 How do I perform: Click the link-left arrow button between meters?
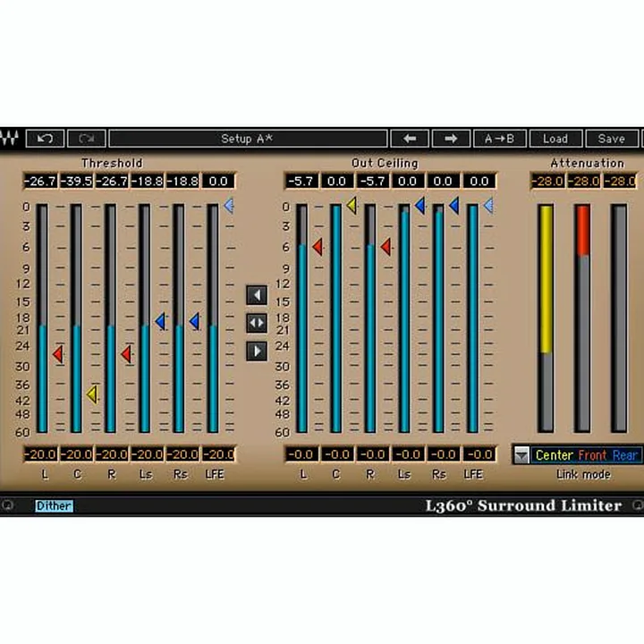[257, 295]
